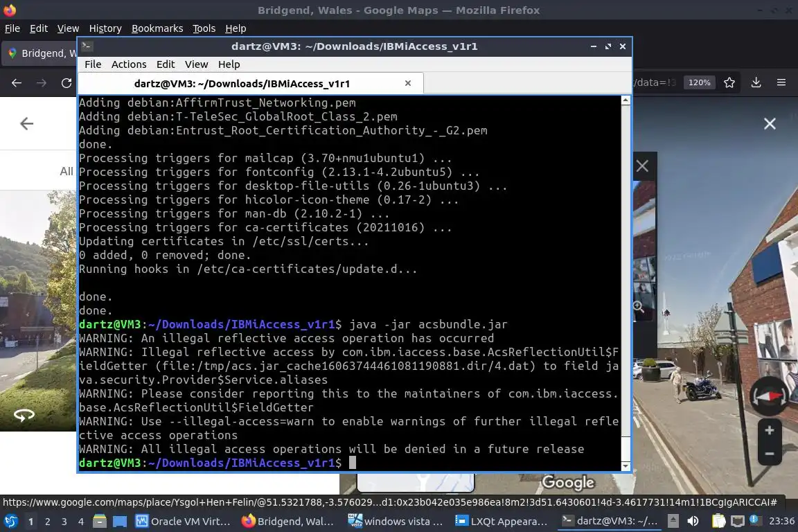798x532 pixels.
Task: Open the terminal Edit menu
Action: point(166,64)
